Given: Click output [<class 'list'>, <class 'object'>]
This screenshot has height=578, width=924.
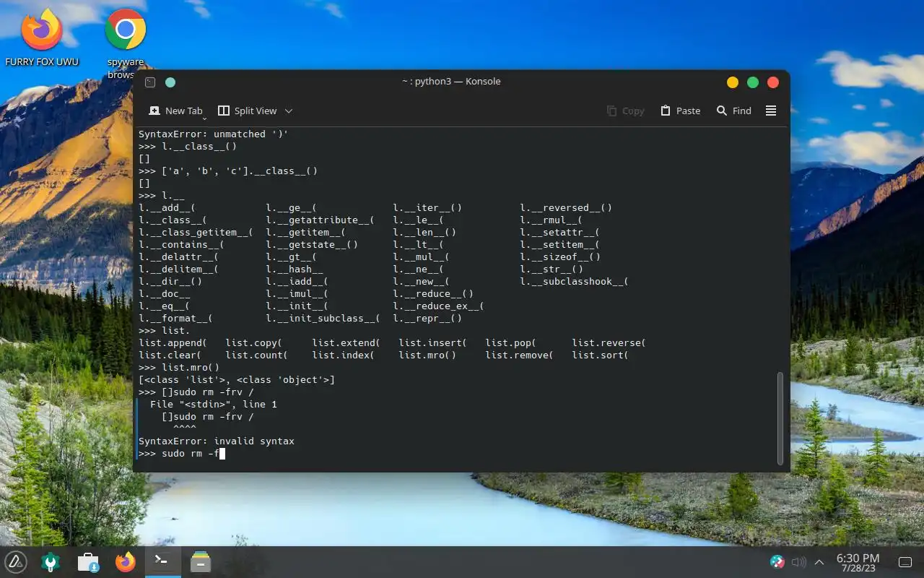Looking at the screenshot, I should click(237, 380).
